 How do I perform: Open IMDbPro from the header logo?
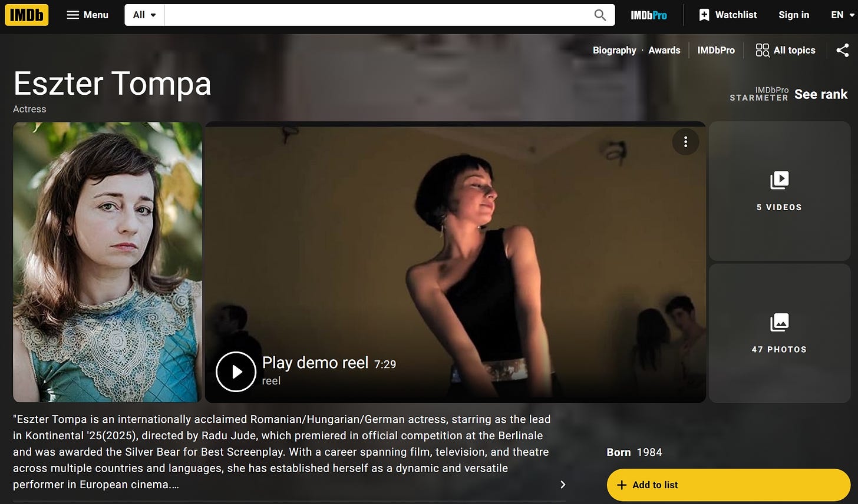point(648,15)
